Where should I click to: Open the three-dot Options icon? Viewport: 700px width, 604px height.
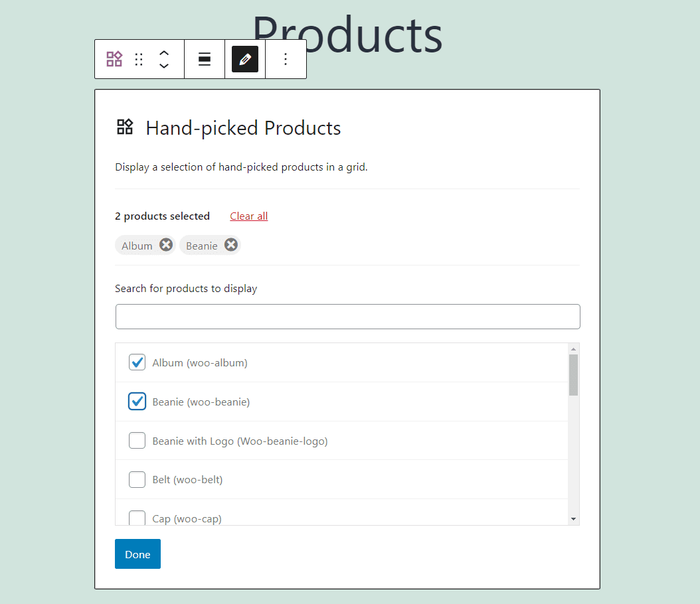286,59
